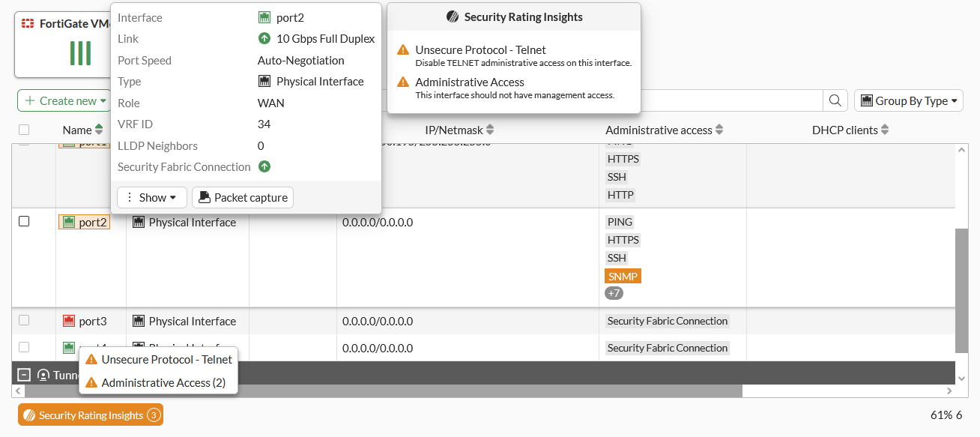The height and width of the screenshot is (437, 980).
Task: Click the Tunnel group interface icon
Action: [43, 375]
